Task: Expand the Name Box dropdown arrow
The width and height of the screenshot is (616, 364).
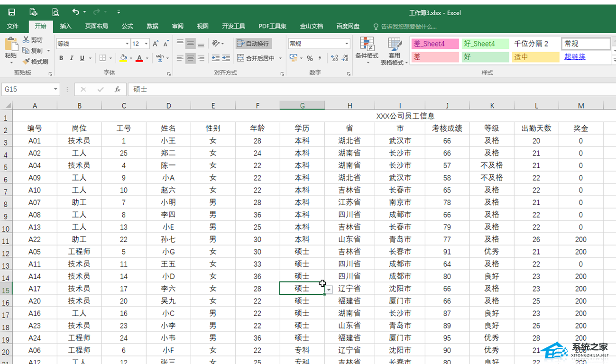Action: coord(55,89)
